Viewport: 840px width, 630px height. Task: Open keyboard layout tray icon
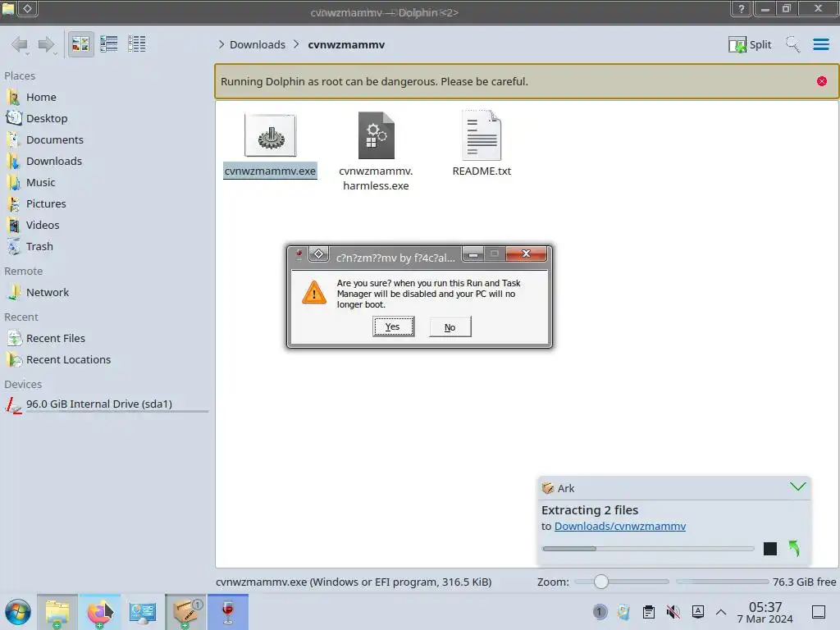point(697,612)
